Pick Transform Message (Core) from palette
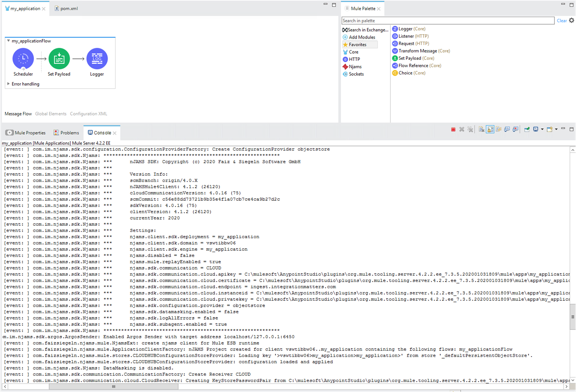Image resolution: width=576 pixels, height=392 pixels. pos(421,51)
